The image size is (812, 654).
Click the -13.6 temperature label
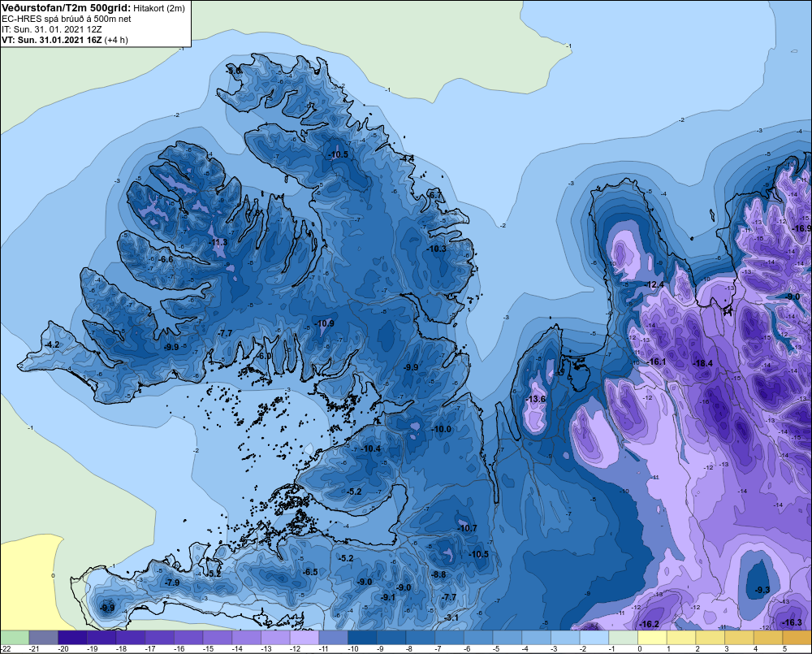(x=535, y=399)
